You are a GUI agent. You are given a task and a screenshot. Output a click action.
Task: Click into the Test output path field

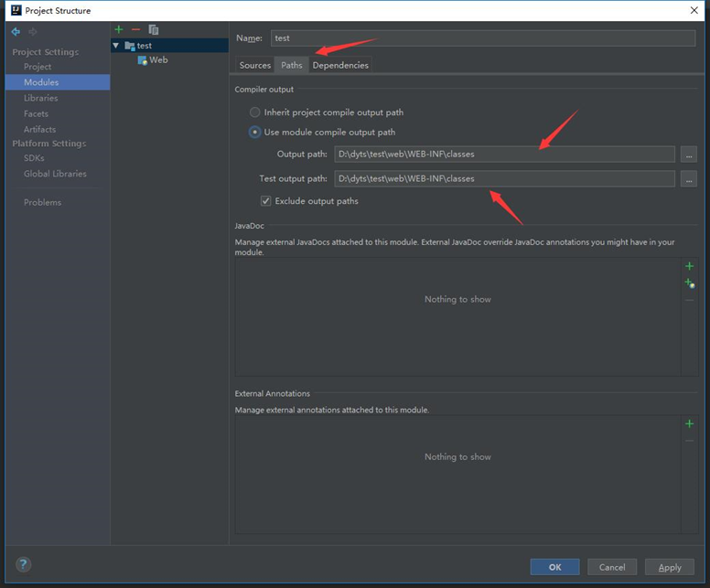(504, 179)
